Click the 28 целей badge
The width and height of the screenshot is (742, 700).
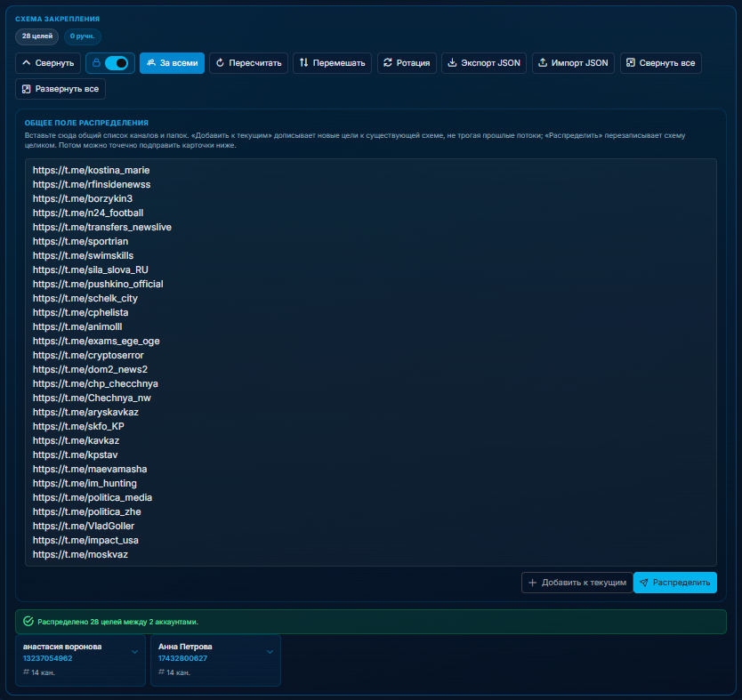coord(36,36)
